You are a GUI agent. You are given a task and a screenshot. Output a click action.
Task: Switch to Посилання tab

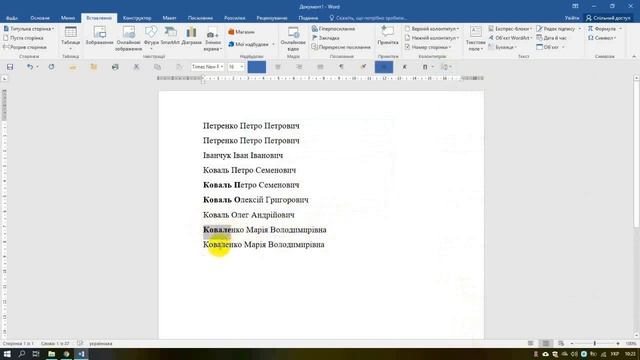pyautogui.click(x=200, y=18)
